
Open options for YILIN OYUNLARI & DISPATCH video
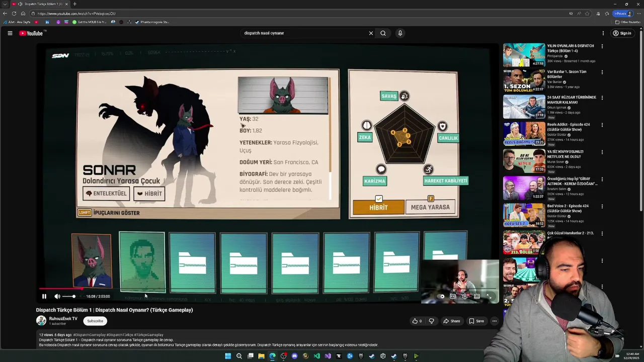pyautogui.click(x=602, y=46)
